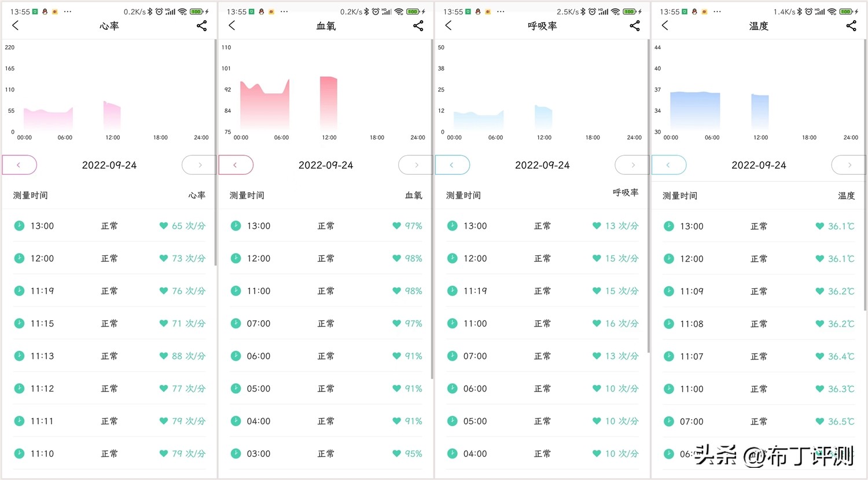Tap the share icon on the 血氧 page

(x=418, y=25)
